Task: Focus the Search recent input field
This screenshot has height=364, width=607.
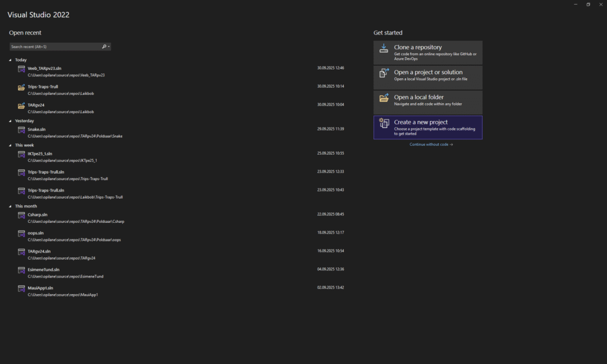Action: (53, 46)
